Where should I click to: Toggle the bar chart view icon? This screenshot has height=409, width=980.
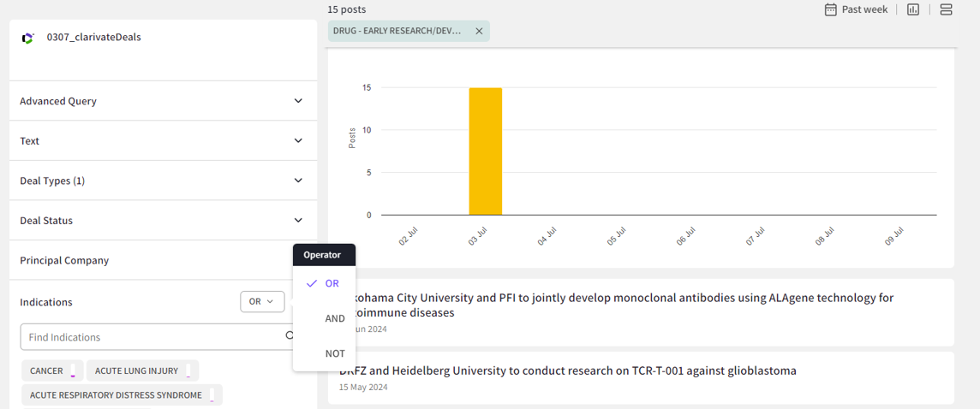pyautogui.click(x=913, y=9)
